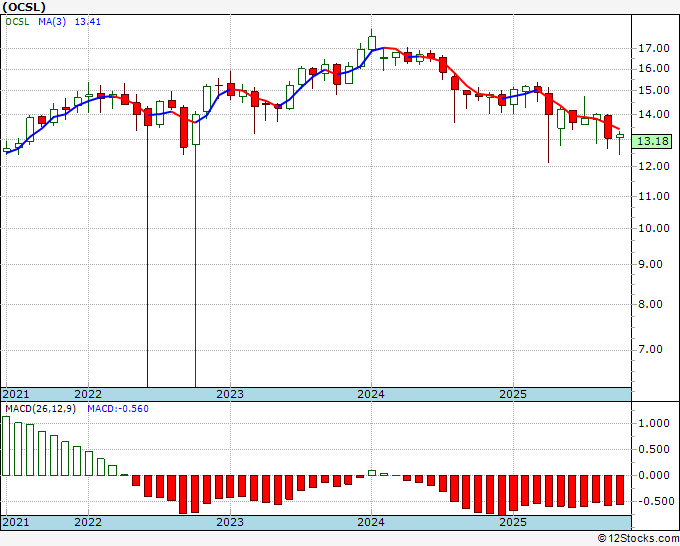Click 2024 on the price chart timeline
This screenshot has width=680, height=546.
pos(371,394)
